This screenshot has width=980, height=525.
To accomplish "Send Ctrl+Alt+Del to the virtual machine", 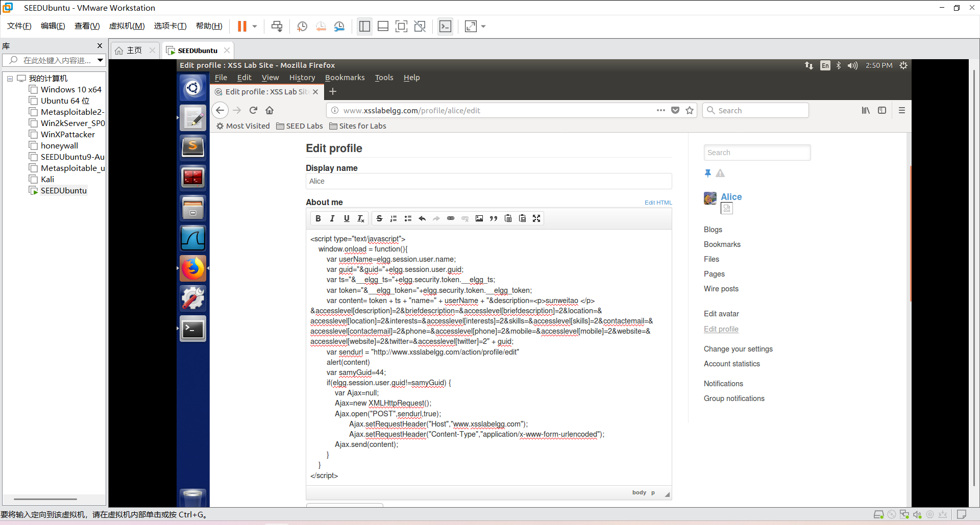I will 277,27.
